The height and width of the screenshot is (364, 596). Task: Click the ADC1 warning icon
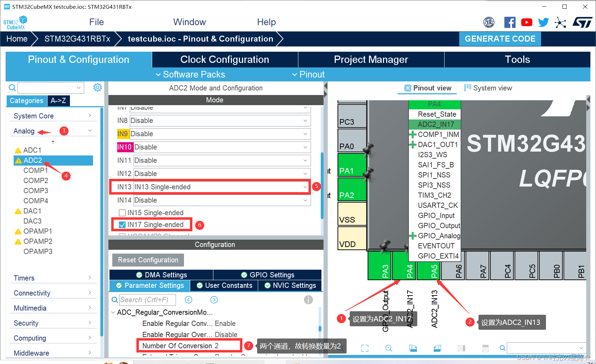[x=18, y=151]
